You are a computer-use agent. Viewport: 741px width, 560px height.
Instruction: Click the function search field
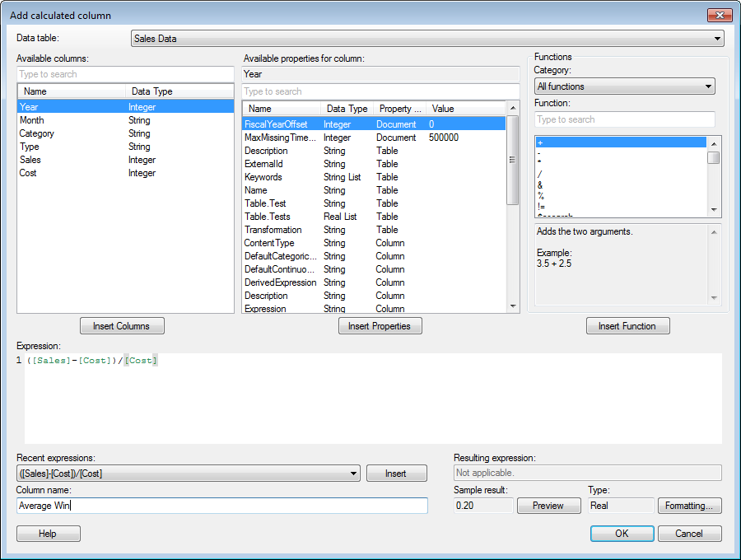(624, 119)
